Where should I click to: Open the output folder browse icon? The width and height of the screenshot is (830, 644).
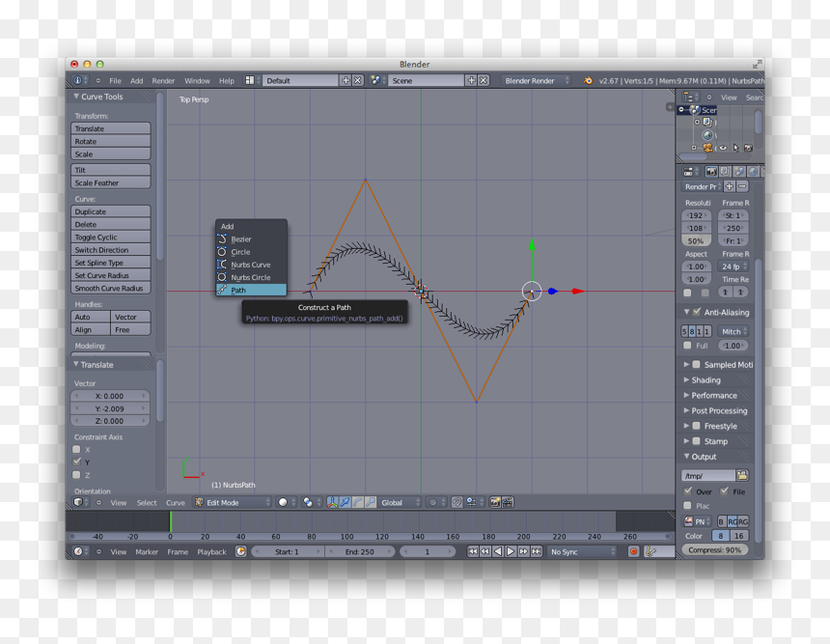pyautogui.click(x=742, y=475)
